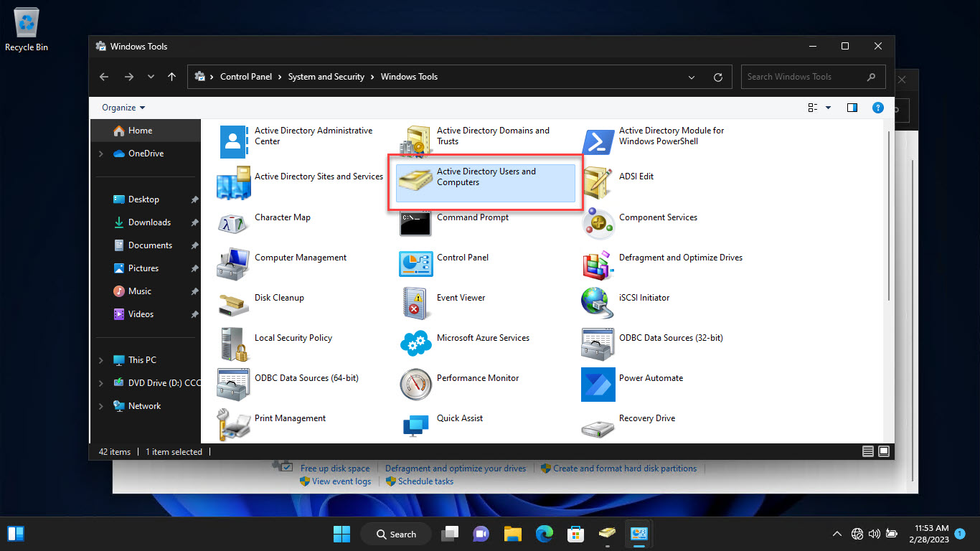Screen dimensions: 980x551
Task: Expand the Organize dropdown
Action: 121,107
